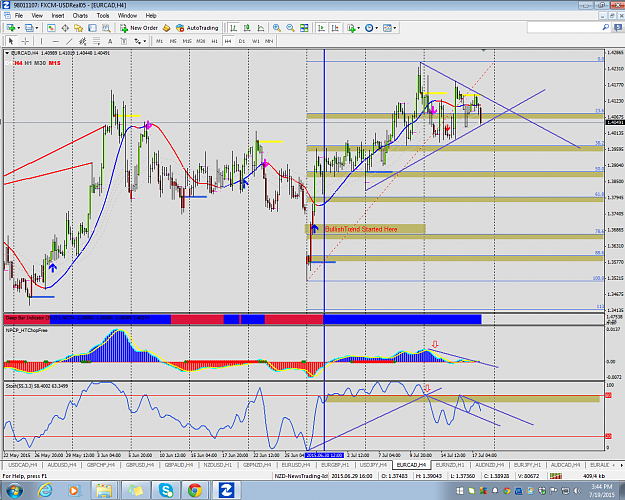Open the File menu
Screen dimensions: 625x500
click(x=19, y=16)
